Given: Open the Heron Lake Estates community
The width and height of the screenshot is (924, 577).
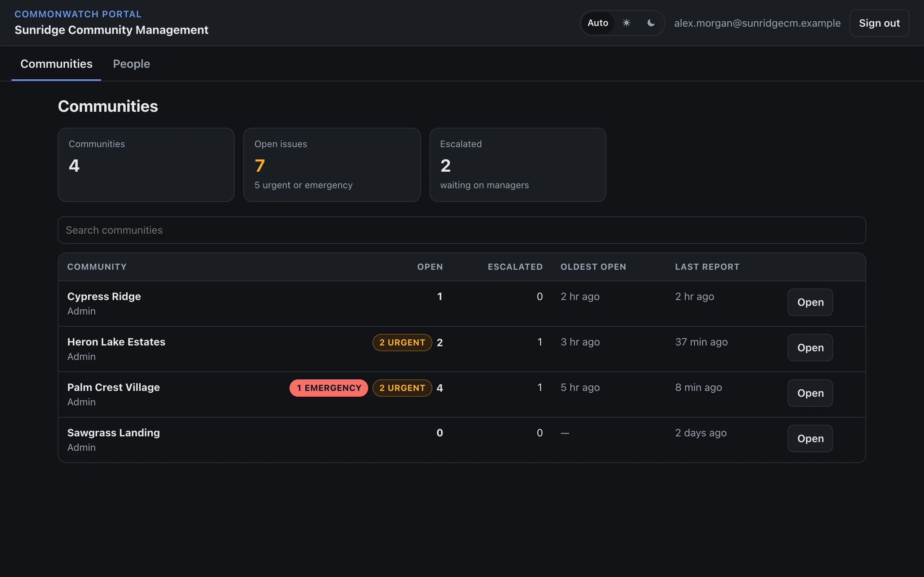Looking at the screenshot, I should coord(810,348).
